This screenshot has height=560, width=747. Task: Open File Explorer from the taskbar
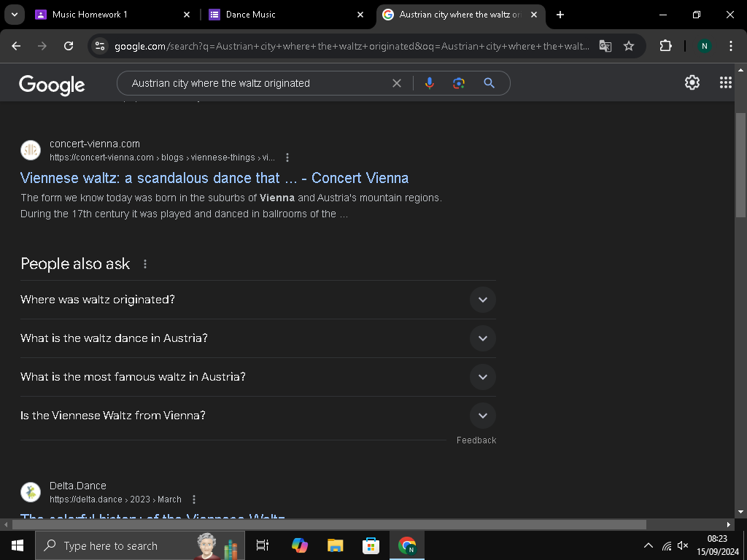[x=336, y=545]
